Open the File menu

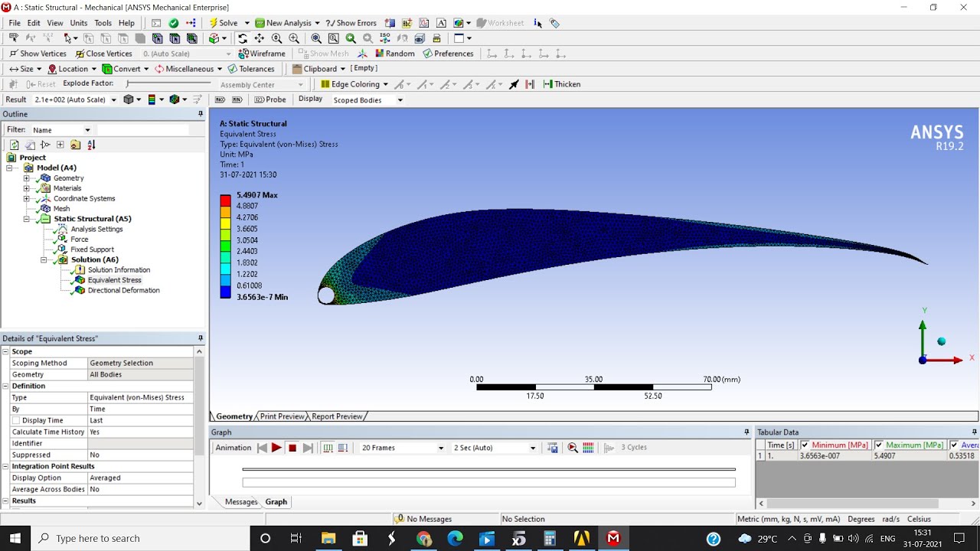(x=15, y=23)
